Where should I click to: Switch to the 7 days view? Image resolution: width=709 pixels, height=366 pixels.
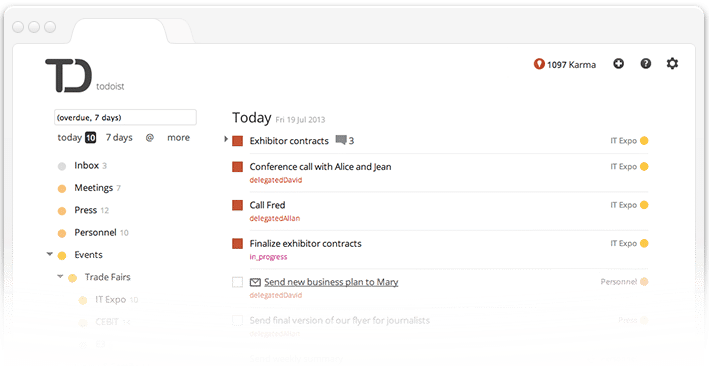119,138
